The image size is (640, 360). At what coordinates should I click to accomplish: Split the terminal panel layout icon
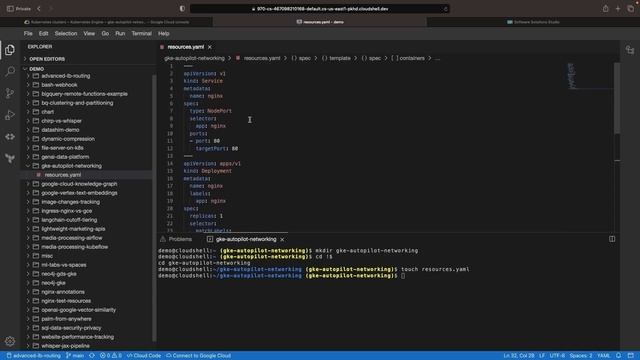point(612,239)
